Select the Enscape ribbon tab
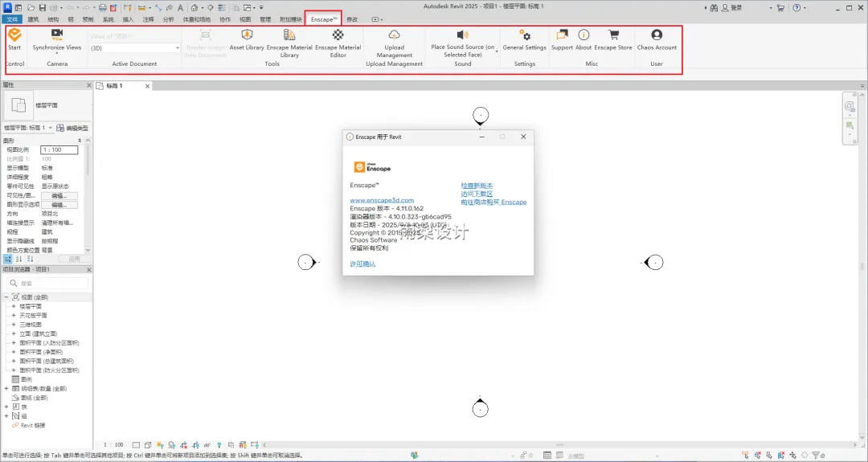This screenshot has width=868, height=462. pyautogui.click(x=323, y=19)
